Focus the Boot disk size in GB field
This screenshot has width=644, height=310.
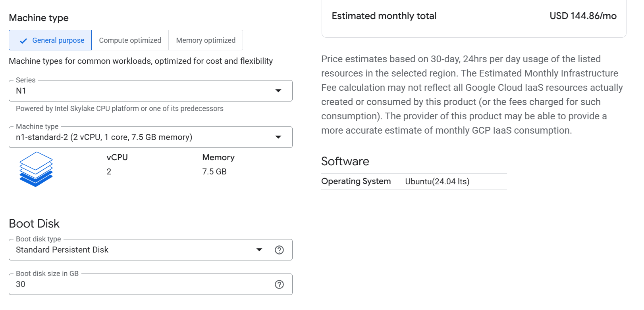tap(139, 284)
